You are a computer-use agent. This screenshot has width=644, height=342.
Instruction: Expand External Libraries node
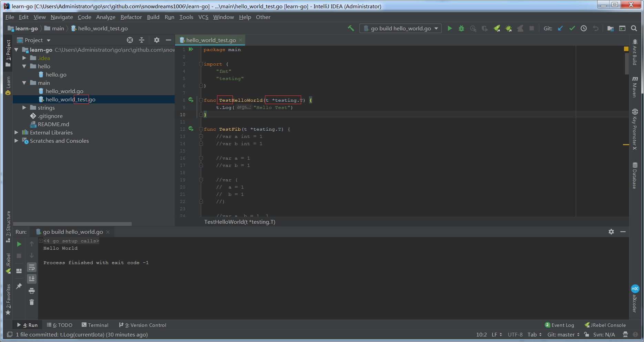[16, 132]
